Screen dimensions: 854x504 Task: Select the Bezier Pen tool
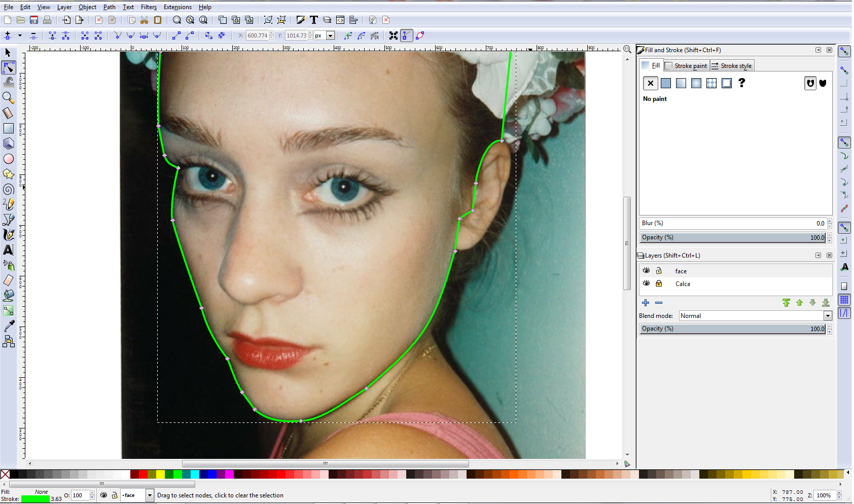pos(9,220)
